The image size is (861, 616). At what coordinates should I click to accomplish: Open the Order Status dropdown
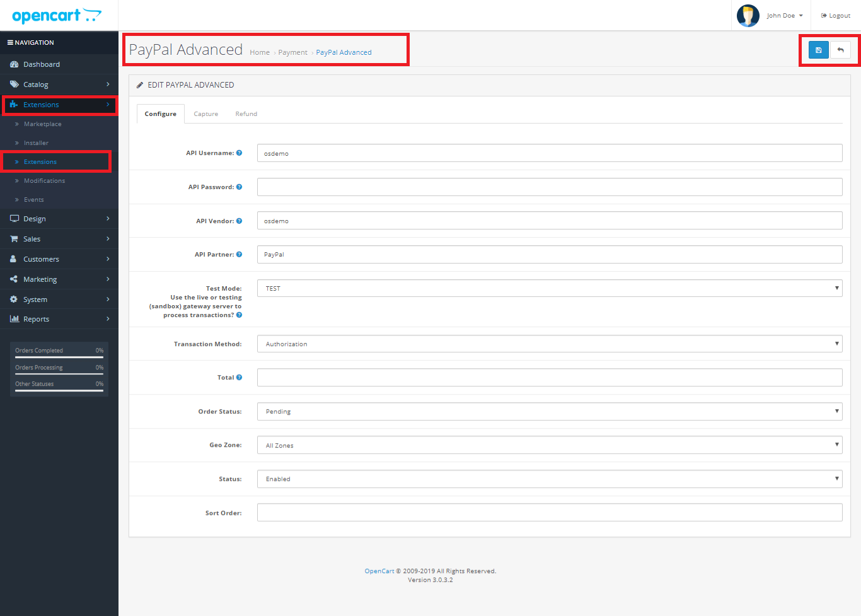click(x=550, y=411)
